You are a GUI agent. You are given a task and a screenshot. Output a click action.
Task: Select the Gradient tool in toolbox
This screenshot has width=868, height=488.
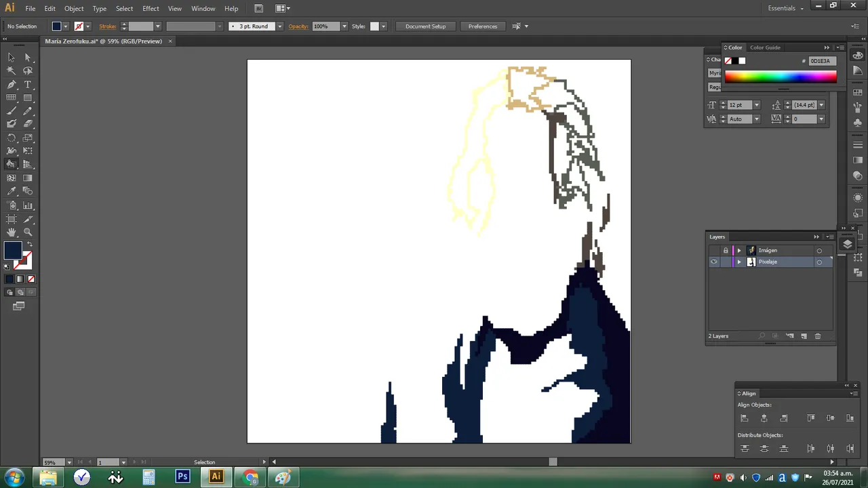pos(28,178)
